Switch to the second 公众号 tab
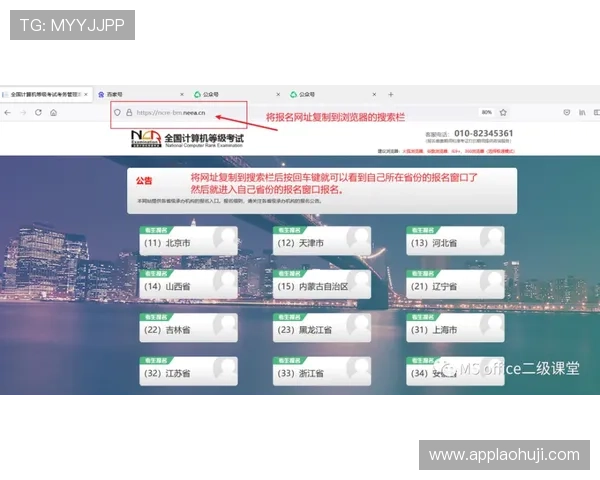The width and height of the screenshot is (600, 480). point(334,95)
